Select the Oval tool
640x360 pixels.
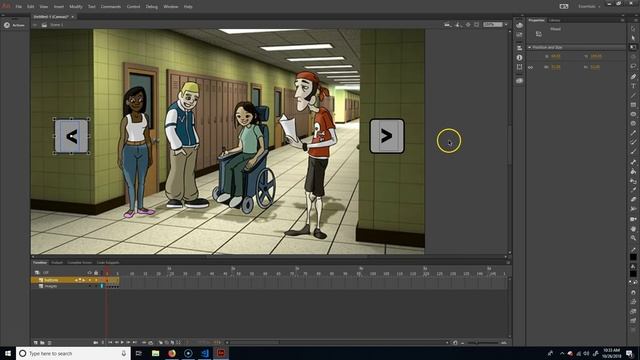point(633,114)
